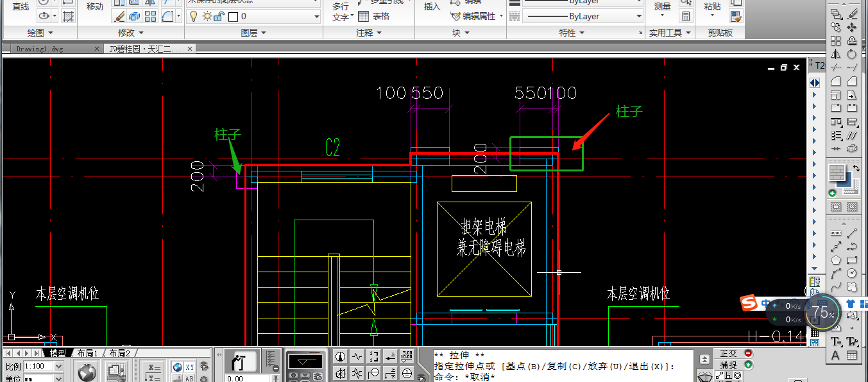
Task: Click the layer color swatch next to 0
Action: tap(233, 17)
